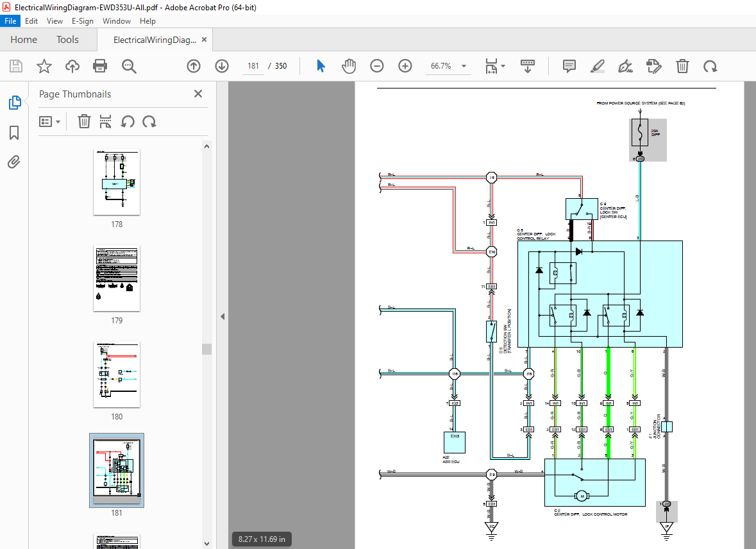Screen dimensions: 756x549
Task: Open the Search magnifier tool
Action: tap(128, 66)
